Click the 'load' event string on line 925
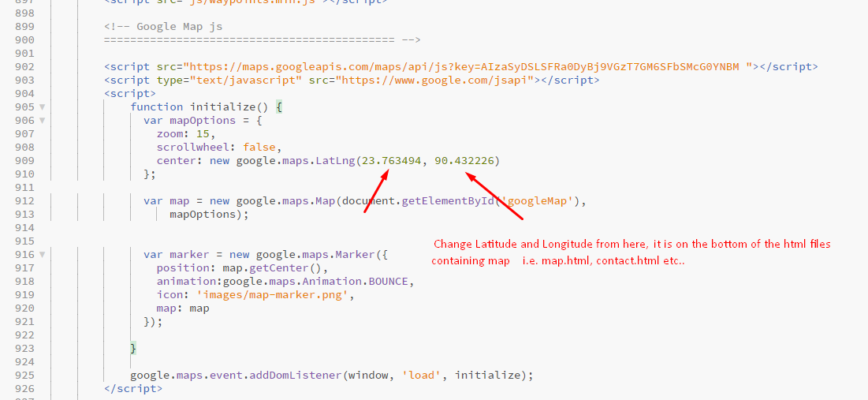This screenshot has height=400, width=868. pyautogui.click(x=422, y=375)
